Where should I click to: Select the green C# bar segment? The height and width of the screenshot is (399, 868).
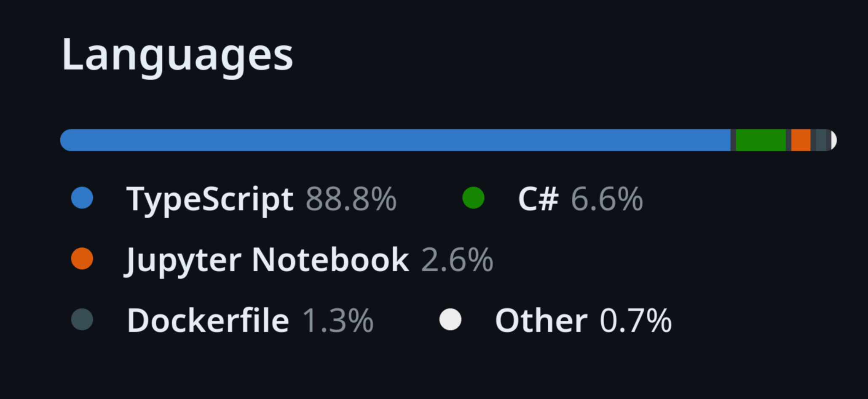(761, 140)
